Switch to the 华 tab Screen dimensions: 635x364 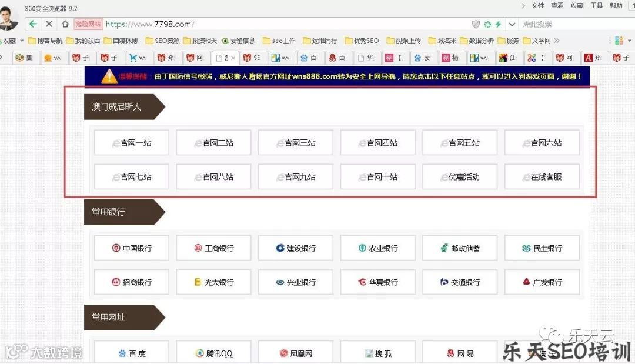coord(366,58)
